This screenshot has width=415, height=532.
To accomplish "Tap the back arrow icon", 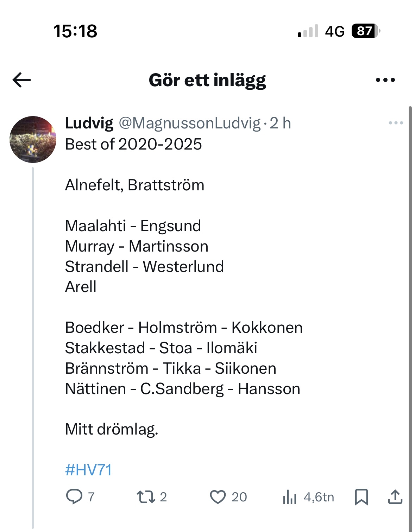I will coord(21,80).
